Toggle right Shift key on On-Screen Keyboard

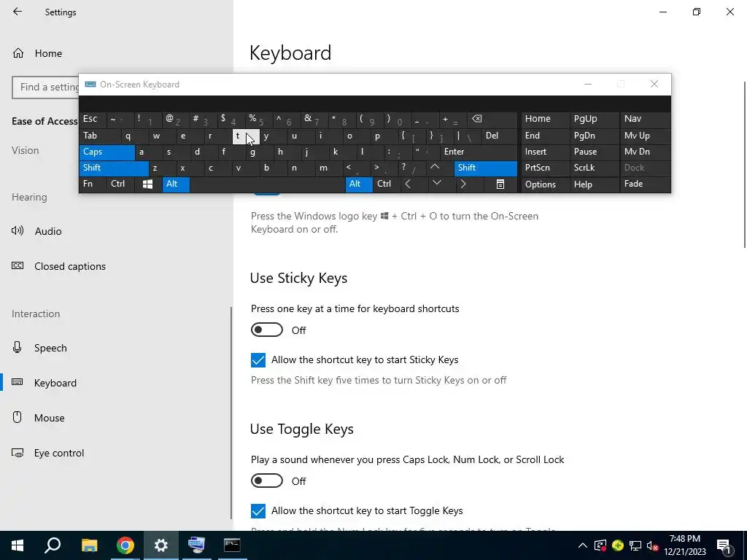pyautogui.click(x=485, y=168)
